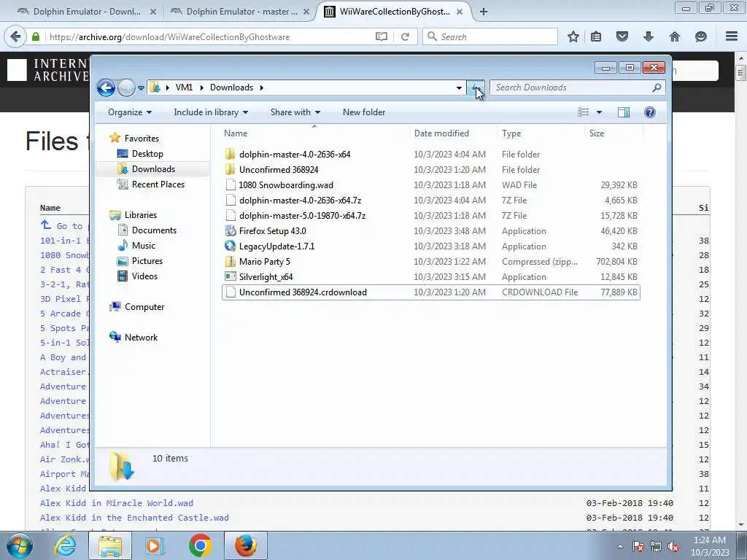Open Explorer help button
Image resolution: width=747 pixels, height=560 pixels.
pos(649,112)
